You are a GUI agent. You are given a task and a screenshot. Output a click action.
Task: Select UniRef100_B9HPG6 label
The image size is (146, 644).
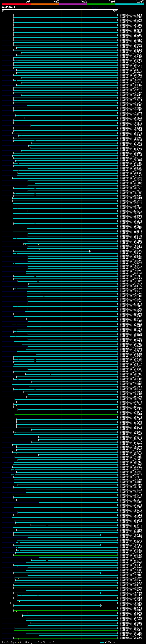click(x=131, y=608)
